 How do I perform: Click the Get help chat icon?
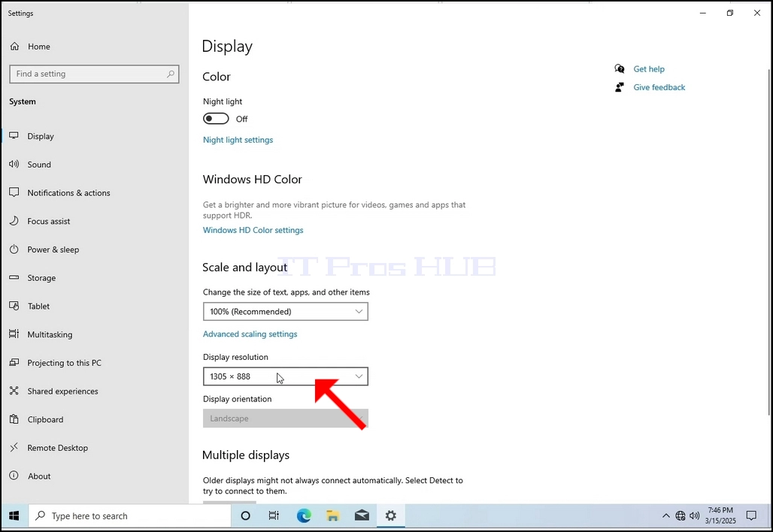[620, 68]
